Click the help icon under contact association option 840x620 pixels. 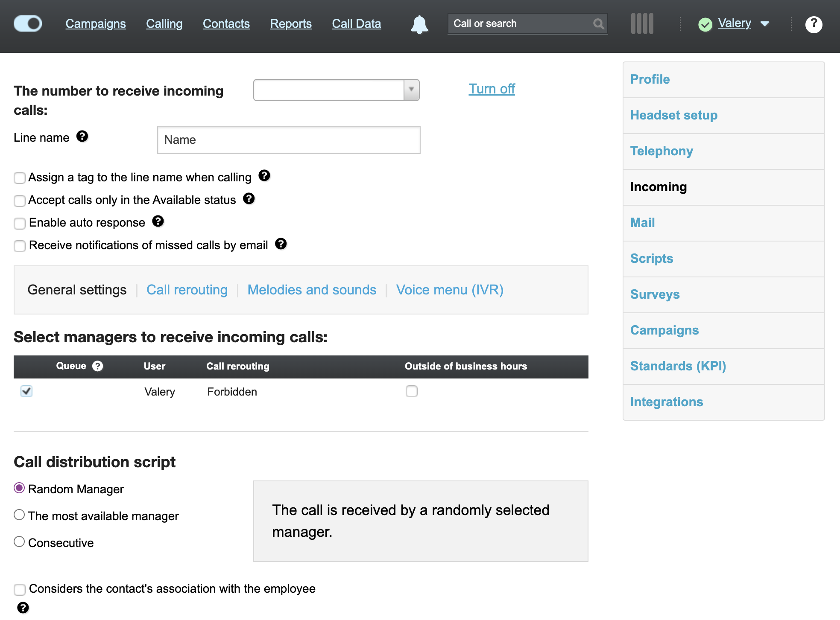point(23,606)
